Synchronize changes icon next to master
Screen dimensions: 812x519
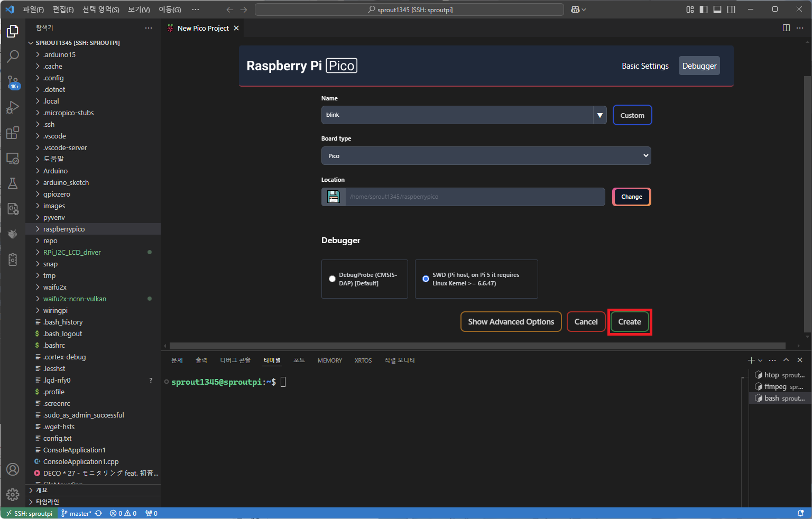(x=98, y=513)
